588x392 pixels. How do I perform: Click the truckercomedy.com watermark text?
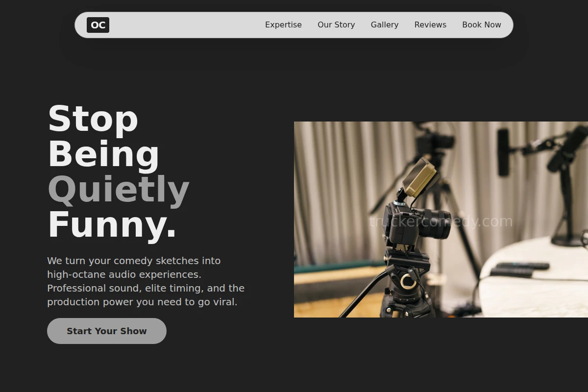click(441, 221)
